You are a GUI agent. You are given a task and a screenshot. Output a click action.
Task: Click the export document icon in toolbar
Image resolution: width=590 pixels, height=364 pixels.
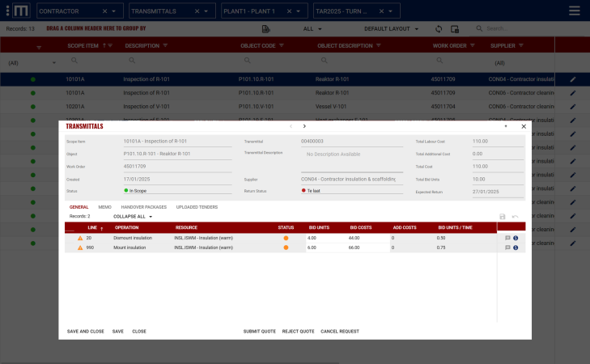coord(266,28)
